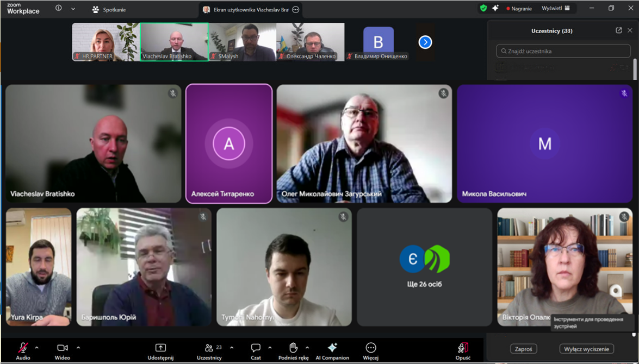Open the Spotkanie tab
The height and width of the screenshot is (364, 639).
coord(109,10)
